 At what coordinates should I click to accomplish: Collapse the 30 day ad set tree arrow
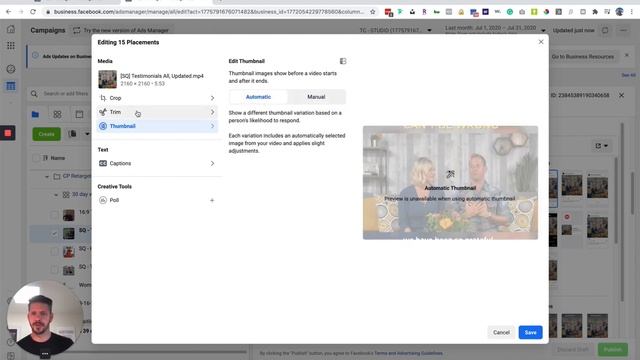click(x=56, y=195)
